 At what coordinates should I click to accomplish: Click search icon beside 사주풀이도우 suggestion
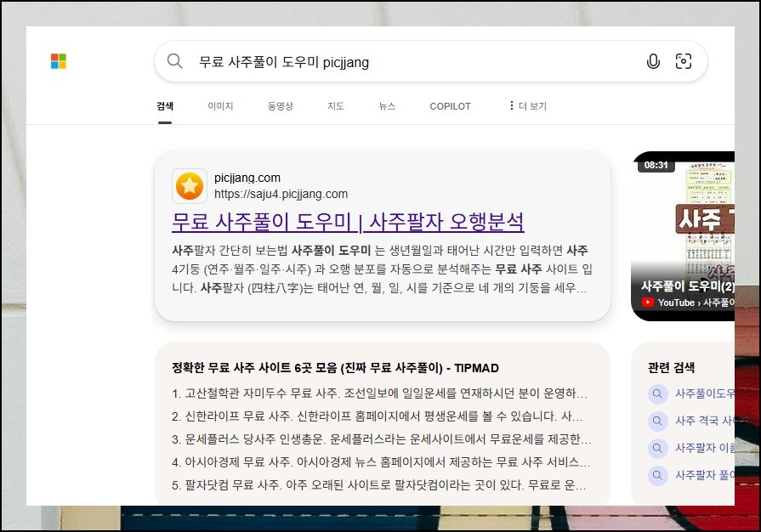[x=657, y=393]
